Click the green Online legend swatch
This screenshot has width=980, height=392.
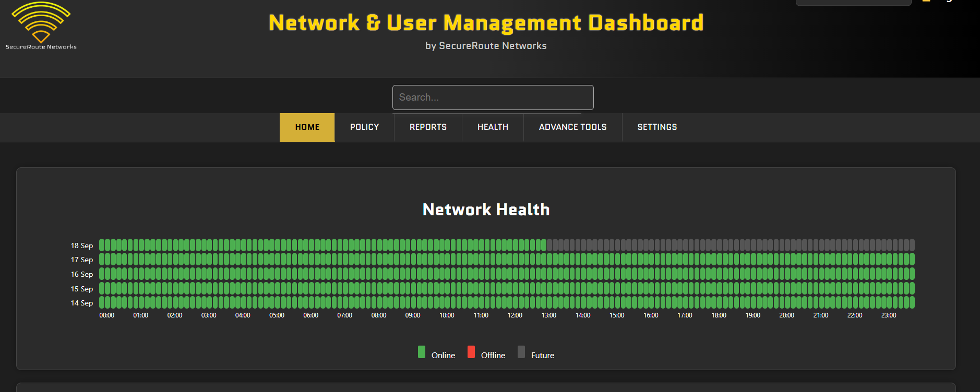click(x=422, y=352)
